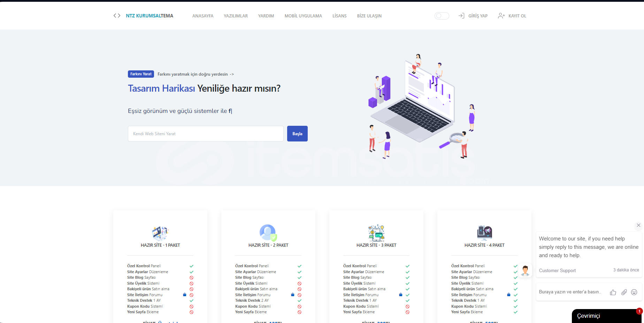Select the HAZIR SİTE - 2 PAKET title

click(268, 245)
